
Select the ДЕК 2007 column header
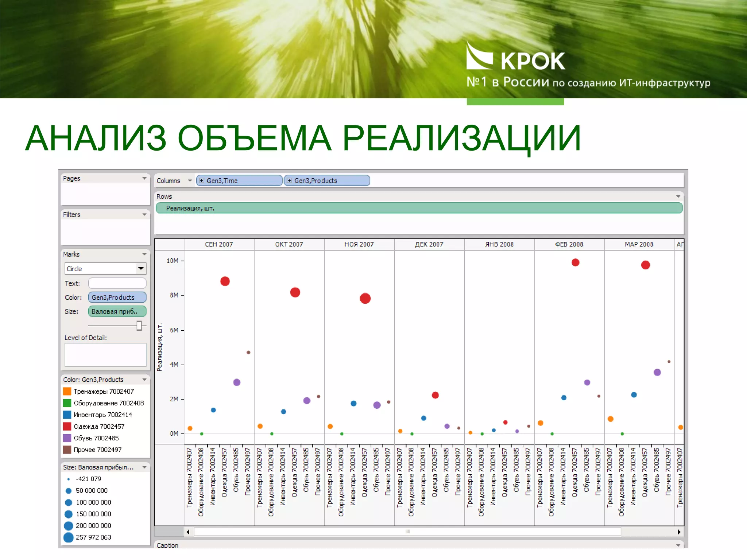429,244
